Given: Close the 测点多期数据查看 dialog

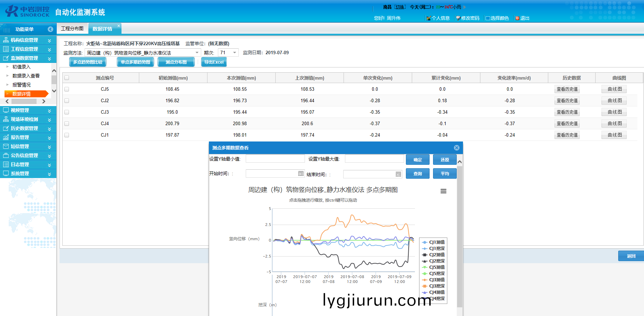Looking at the screenshot, I should (456, 148).
